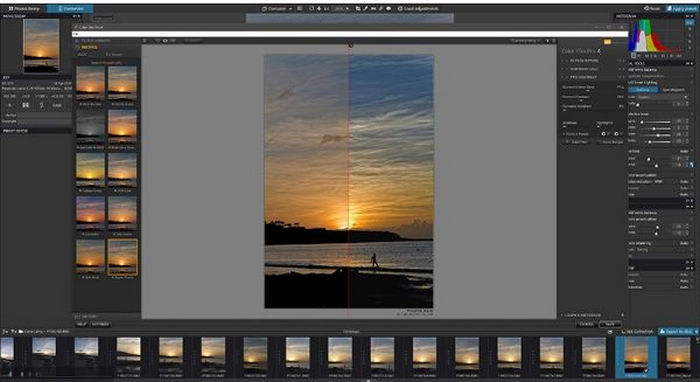Viewport: 700px width, 382px height.
Task: Select the orange-outlined preset thumbnail
Action: 122,257
